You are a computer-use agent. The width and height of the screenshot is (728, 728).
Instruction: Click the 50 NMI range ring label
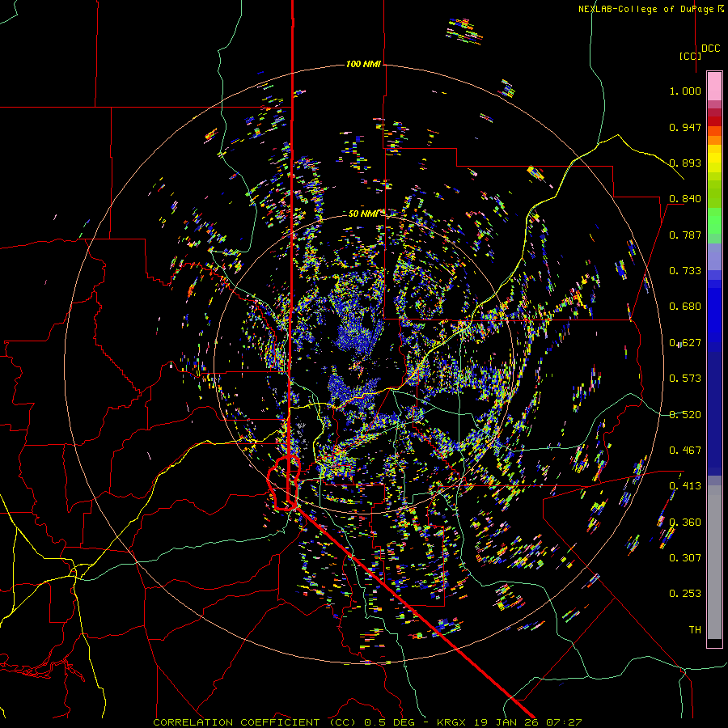(363, 214)
